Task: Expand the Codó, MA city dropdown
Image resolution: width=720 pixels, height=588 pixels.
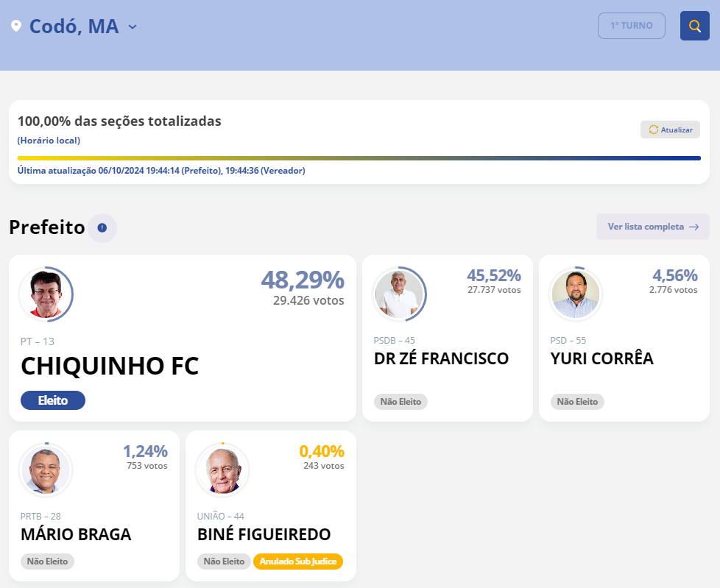Action: [133, 27]
